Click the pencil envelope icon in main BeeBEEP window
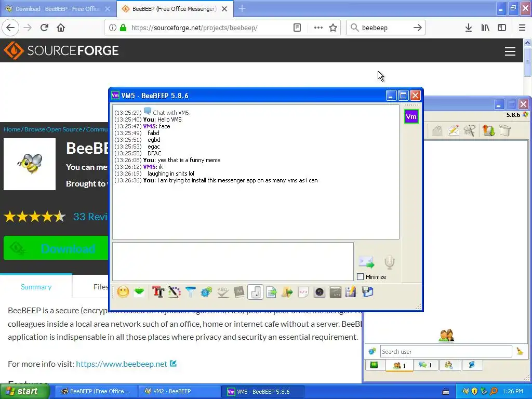 [454, 130]
